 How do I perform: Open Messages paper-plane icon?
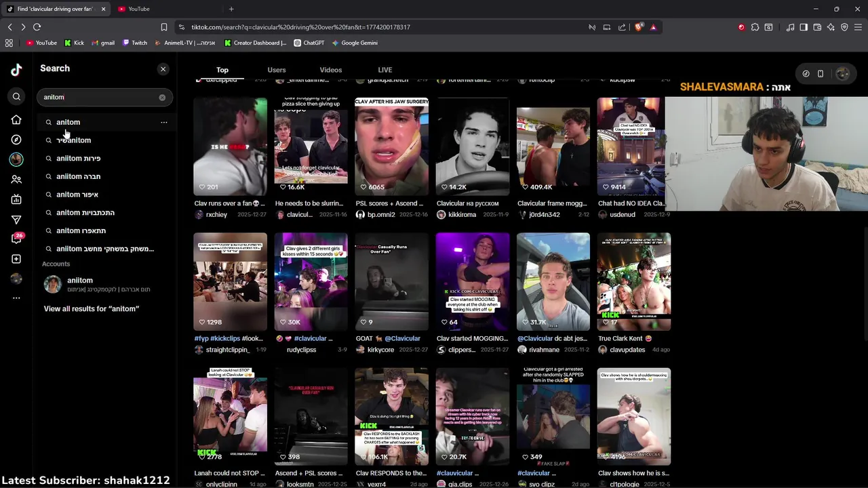[x=16, y=220]
